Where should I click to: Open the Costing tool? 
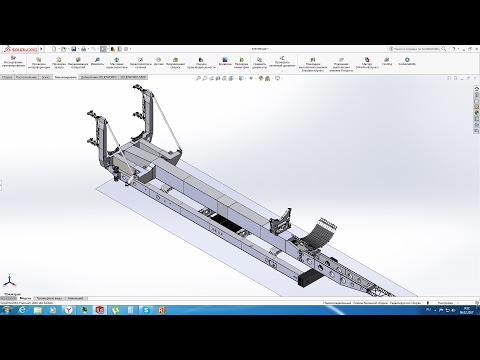click(387, 62)
